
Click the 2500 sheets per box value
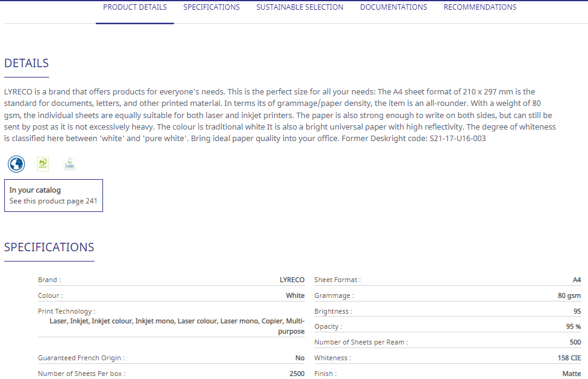pos(297,374)
